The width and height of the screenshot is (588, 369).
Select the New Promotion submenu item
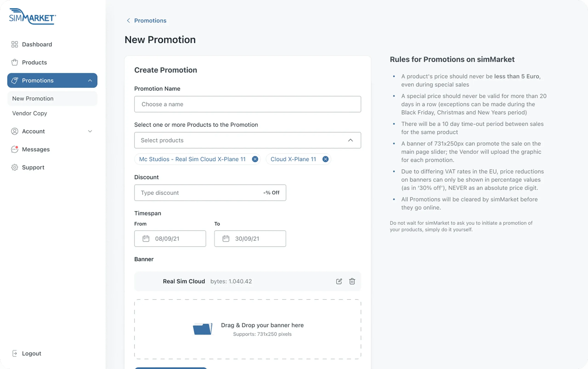52,99
